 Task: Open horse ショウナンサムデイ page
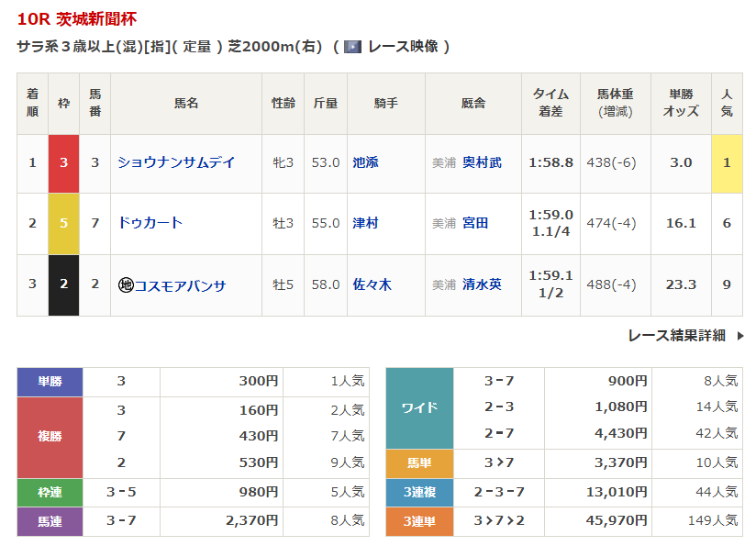point(176,162)
